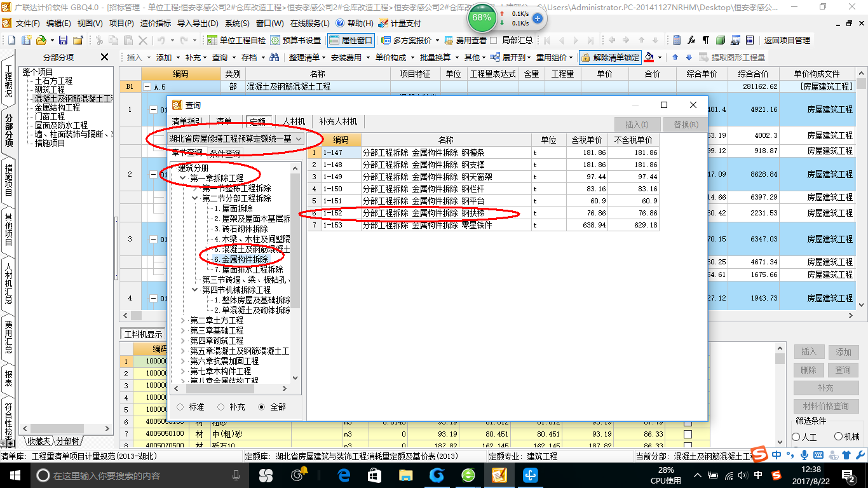Click 计量支付 in the menu bar
Image resolution: width=868 pixels, height=488 pixels.
pyautogui.click(x=400, y=23)
